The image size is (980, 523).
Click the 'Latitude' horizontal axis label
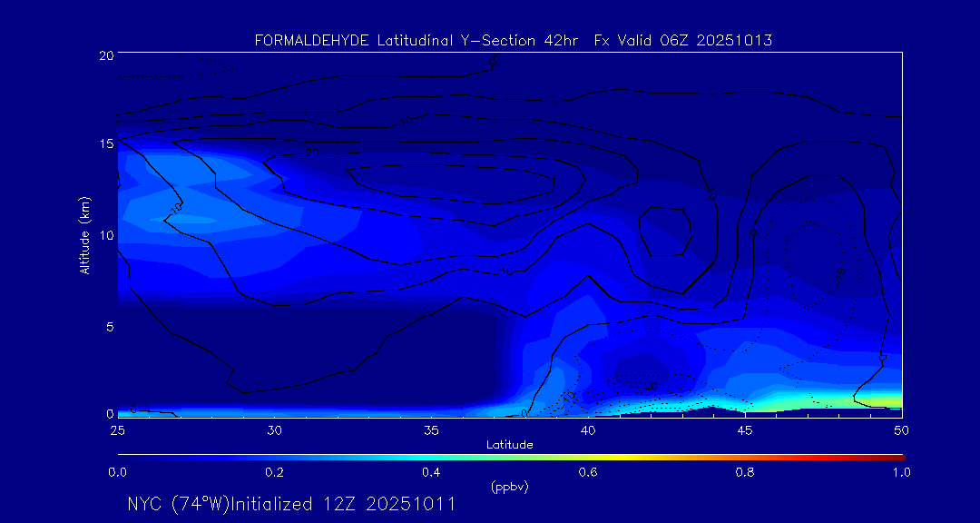coord(510,445)
